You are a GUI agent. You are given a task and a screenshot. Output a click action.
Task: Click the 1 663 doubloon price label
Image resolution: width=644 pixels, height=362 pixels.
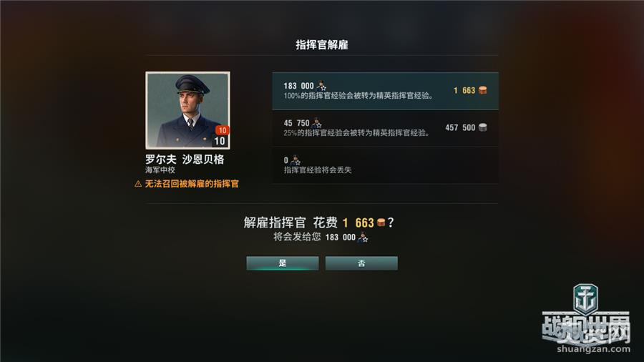(464, 90)
